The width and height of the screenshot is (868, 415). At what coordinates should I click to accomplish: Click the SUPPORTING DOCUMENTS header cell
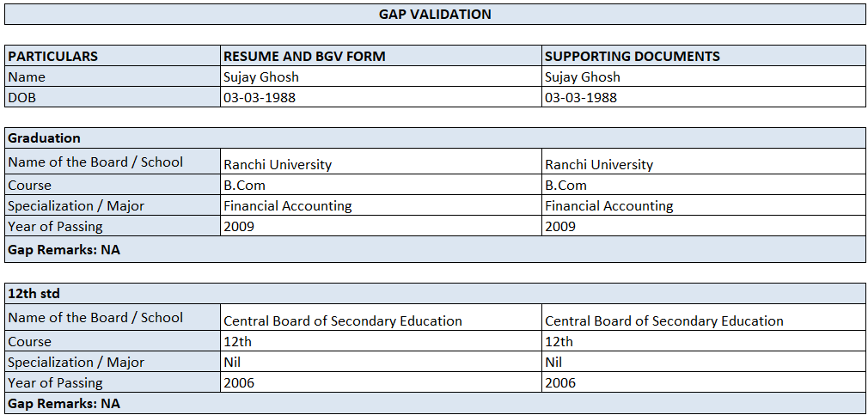pyautogui.click(x=633, y=57)
